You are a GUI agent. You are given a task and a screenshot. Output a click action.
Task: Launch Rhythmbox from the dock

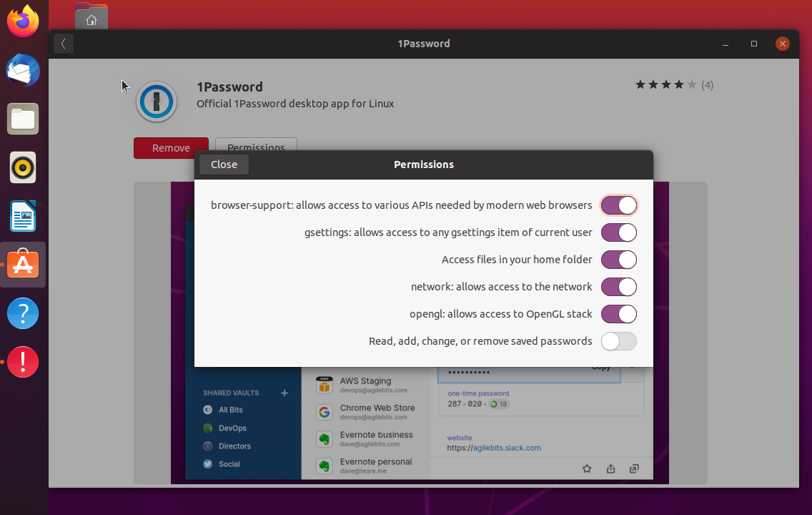tap(23, 167)
